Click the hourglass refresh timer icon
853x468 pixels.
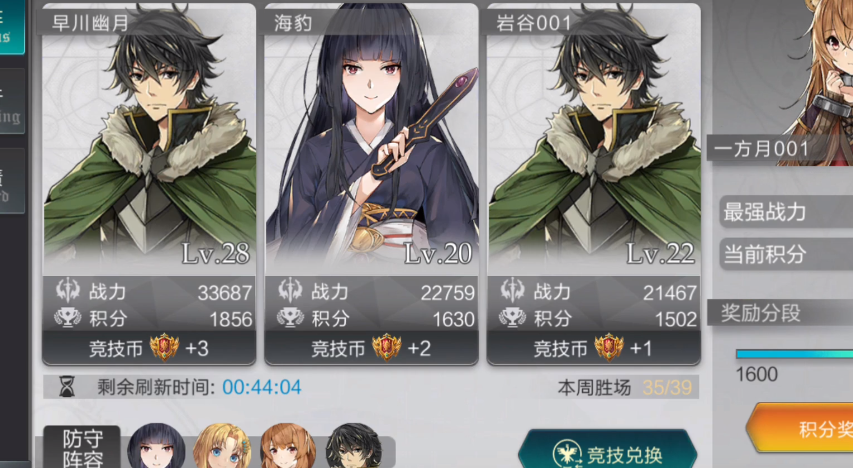pos(67,387)
